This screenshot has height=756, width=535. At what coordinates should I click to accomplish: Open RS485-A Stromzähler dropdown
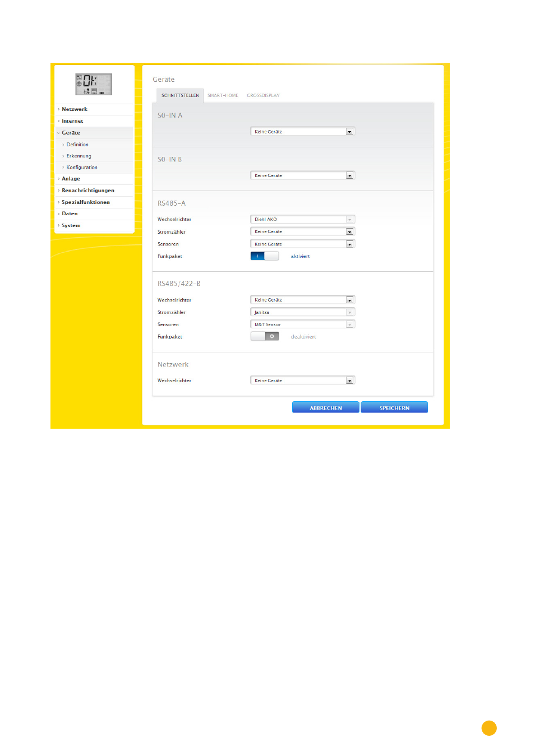pos(302,231)
